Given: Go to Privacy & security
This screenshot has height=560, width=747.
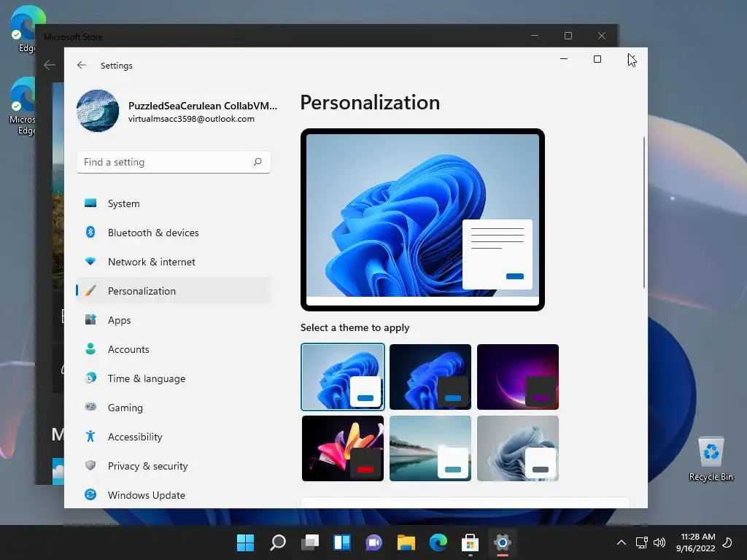Looking at the screenshot, I should [174, 465].
